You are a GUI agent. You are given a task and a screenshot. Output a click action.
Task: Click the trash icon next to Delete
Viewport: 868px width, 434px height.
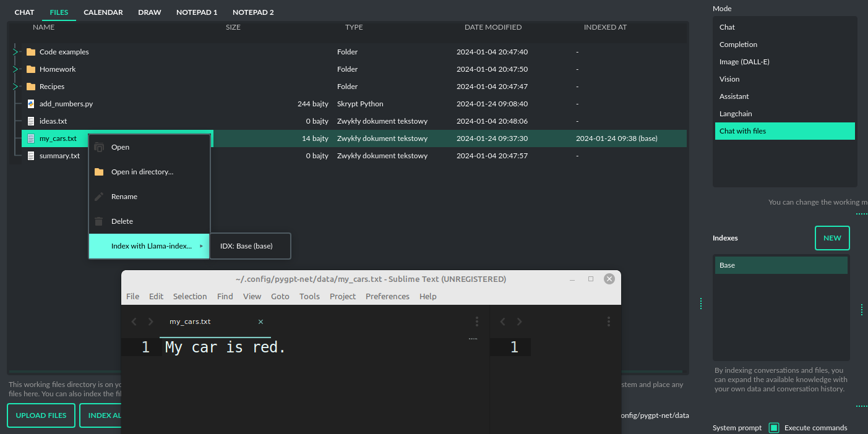(99, 221)
